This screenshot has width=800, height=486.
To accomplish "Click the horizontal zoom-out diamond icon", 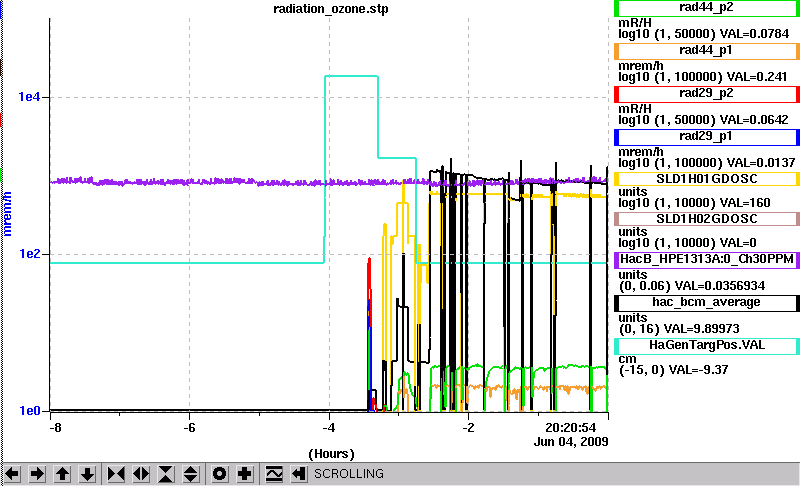I will tap(141, 474).
